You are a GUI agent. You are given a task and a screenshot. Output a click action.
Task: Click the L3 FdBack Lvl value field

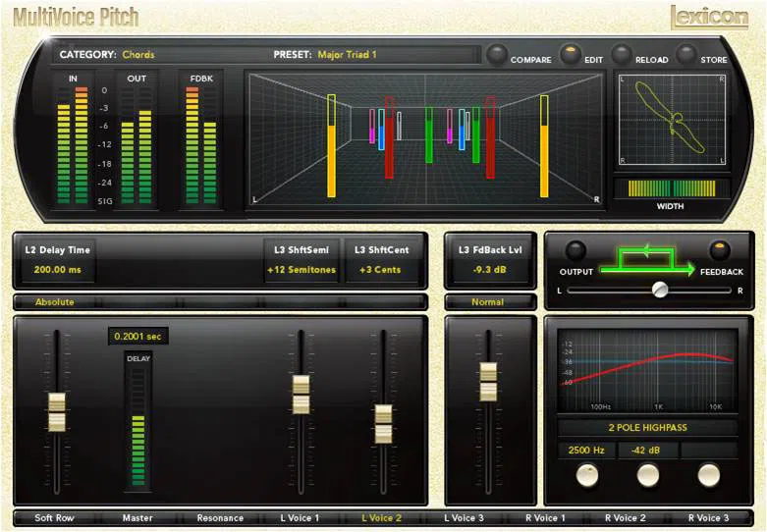coord(490,269)
